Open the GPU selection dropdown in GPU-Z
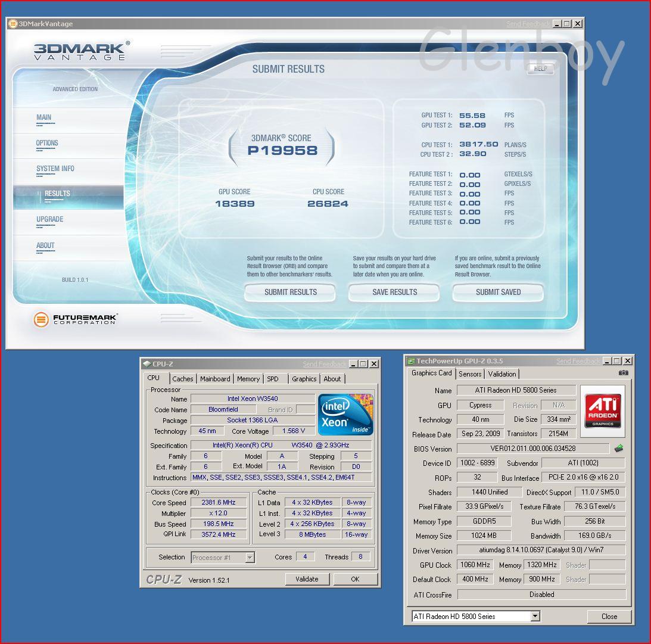The image size is (651, 644). point(534,616)
